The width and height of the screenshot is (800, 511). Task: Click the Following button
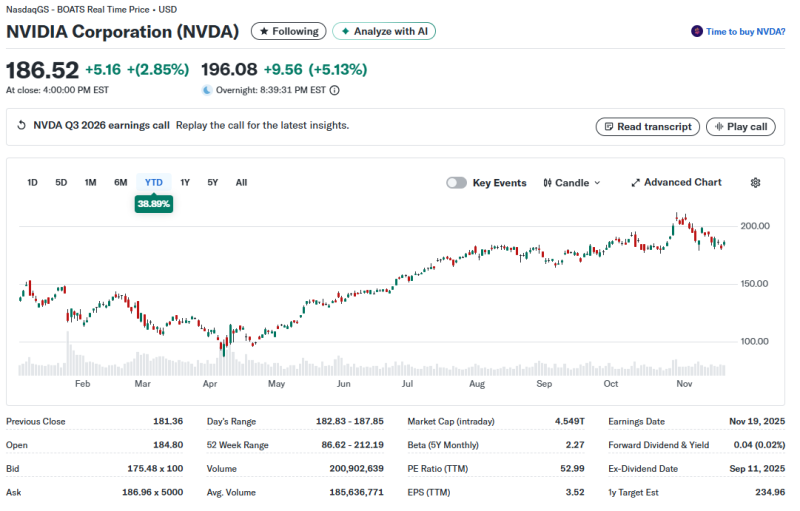click(x=288, y=31)
